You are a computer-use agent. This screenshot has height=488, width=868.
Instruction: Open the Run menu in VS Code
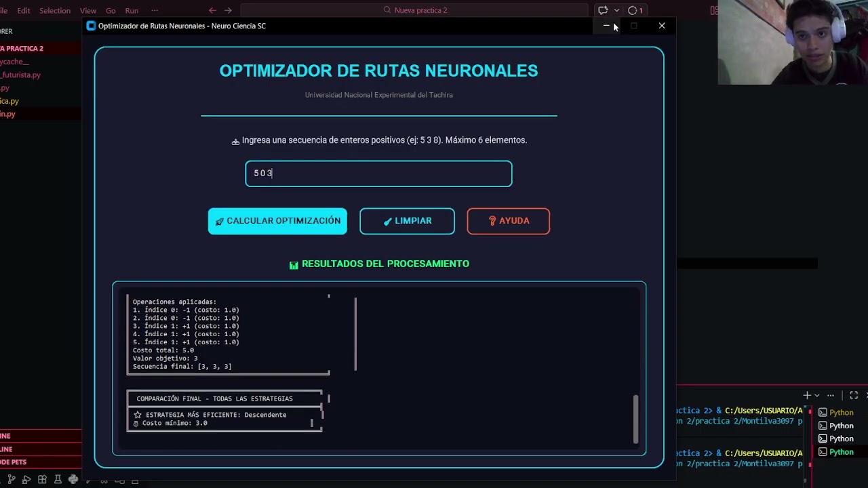pos(132,10)
